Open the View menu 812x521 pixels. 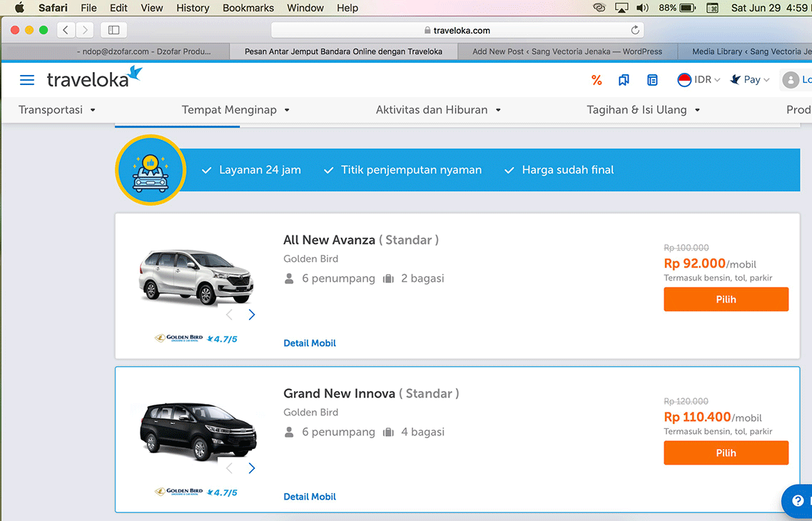pyautogui.click(x=152, y=8)
